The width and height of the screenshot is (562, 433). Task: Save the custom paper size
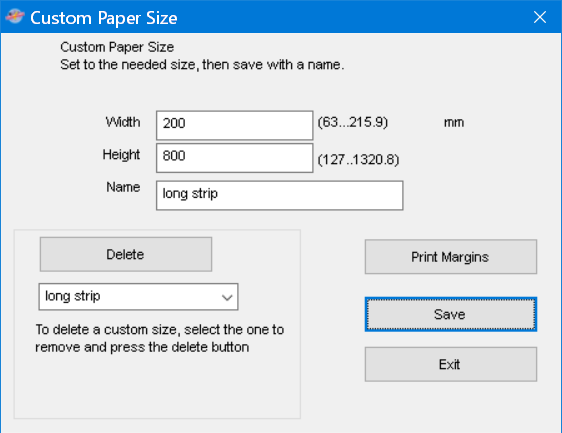451,314
